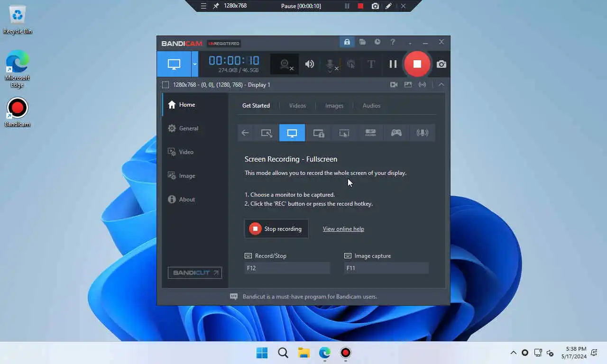Open File Explorer from taskbar
This screenshot has width=607, height=364.
(x=304, y=353)
